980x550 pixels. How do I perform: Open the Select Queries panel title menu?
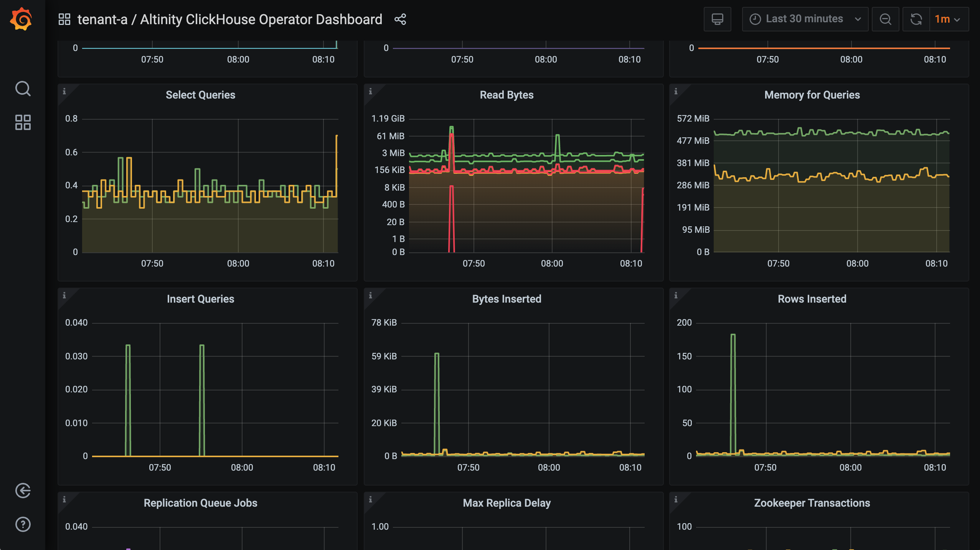pos(200,95)
